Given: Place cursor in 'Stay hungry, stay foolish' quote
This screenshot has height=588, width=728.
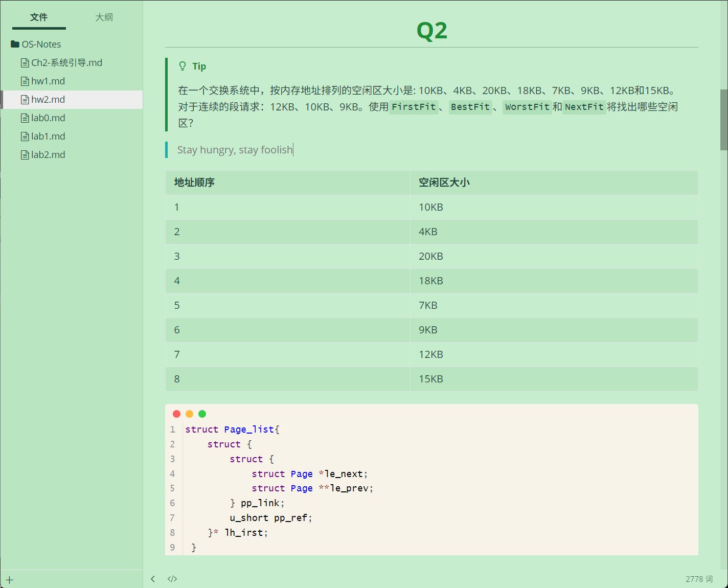Looking at the screenshot, I should [235, 150].
